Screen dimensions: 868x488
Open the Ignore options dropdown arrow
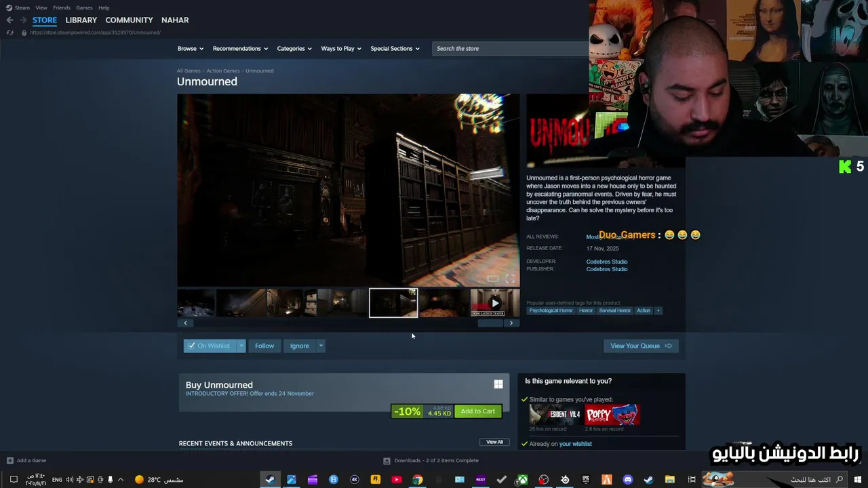point(321,346)
